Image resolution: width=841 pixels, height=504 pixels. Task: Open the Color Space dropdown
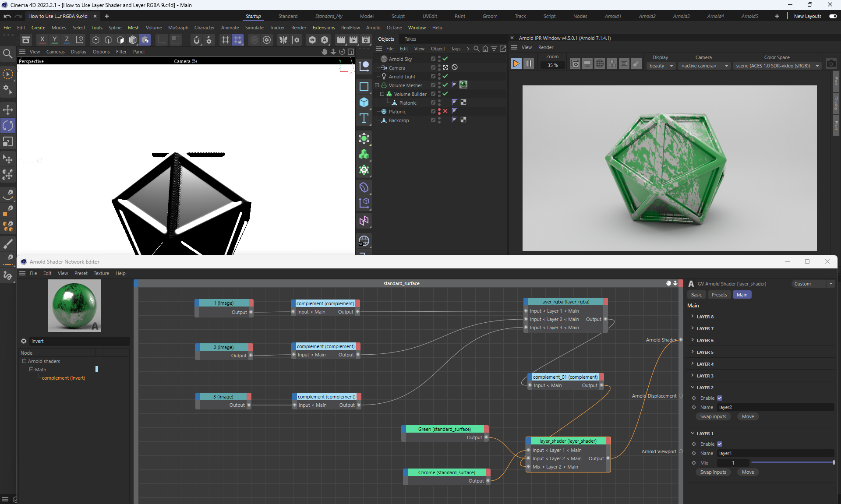[777, 66]
